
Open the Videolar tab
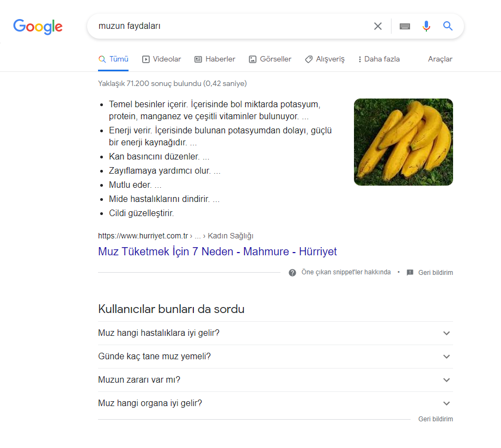click(x=161, y=59)
